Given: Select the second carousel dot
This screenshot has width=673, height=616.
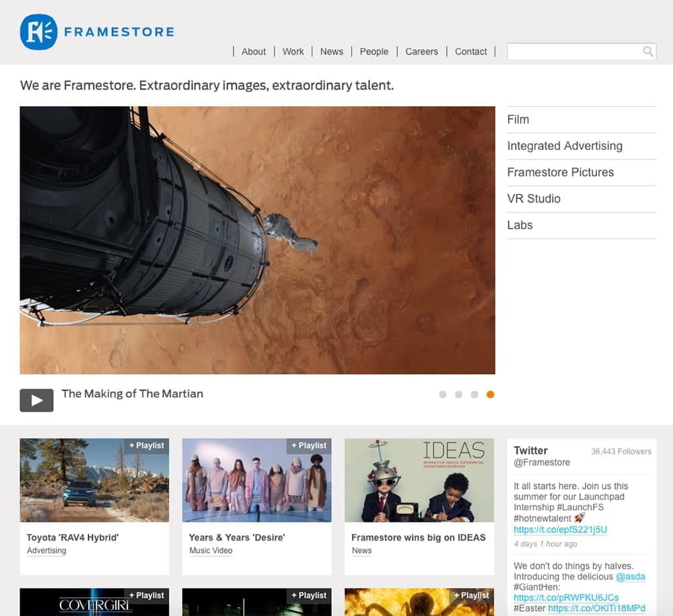Looking at the screenshot, I should tap(458, 394).
